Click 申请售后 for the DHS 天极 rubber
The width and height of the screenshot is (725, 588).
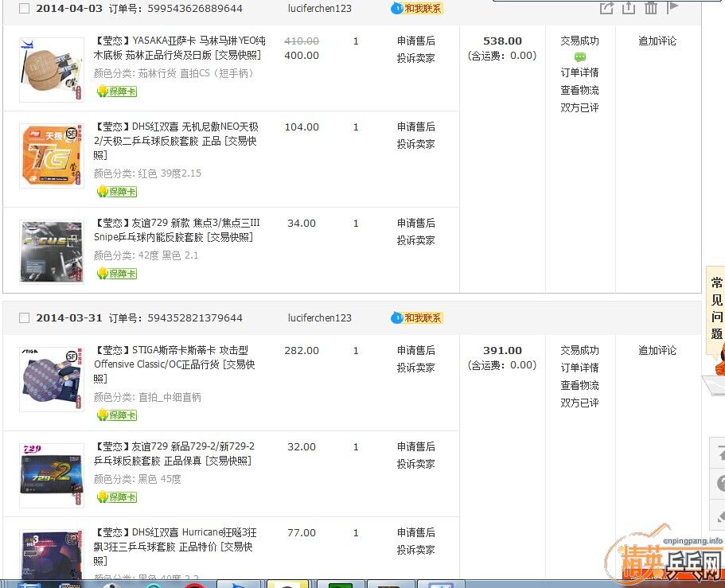pyautogui.click(x=416, y=127)
